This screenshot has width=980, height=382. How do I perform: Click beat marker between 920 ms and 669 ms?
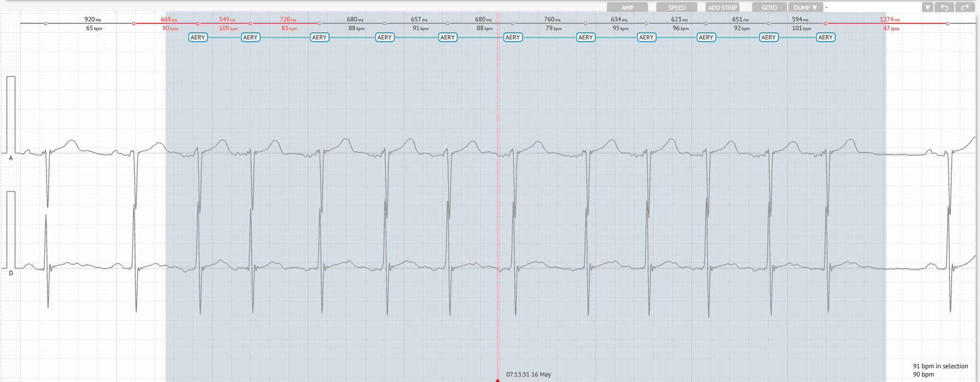point(134,24)
